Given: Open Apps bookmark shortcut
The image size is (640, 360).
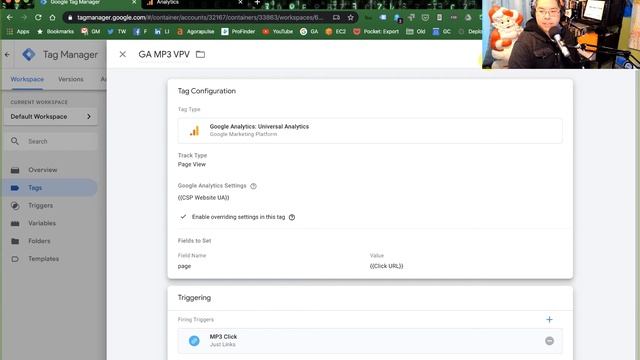Looking at the screenshot, I should (18, 31).
